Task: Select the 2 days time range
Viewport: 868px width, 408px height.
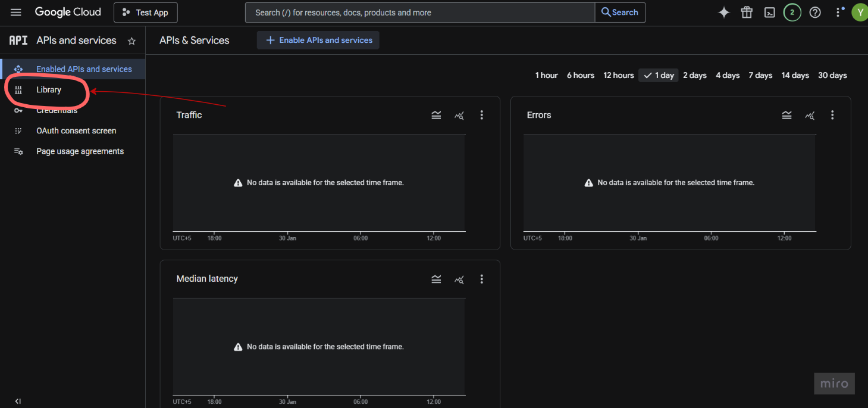Action: click(x=695, y=75)
